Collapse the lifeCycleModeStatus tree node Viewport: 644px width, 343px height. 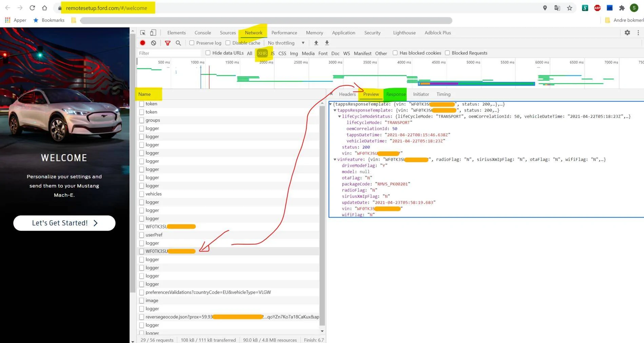click(339, 116)
